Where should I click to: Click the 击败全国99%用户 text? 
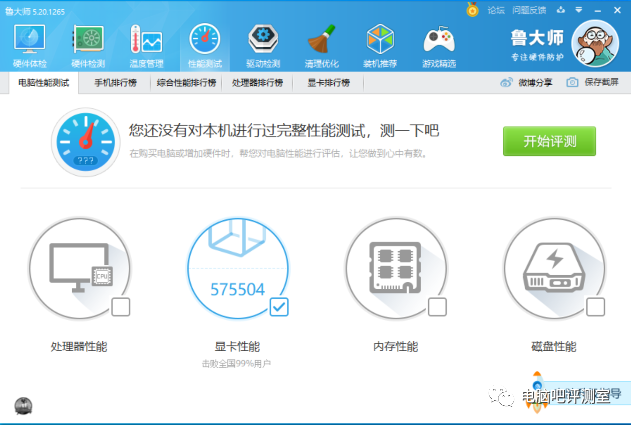(x=237, y=364)
